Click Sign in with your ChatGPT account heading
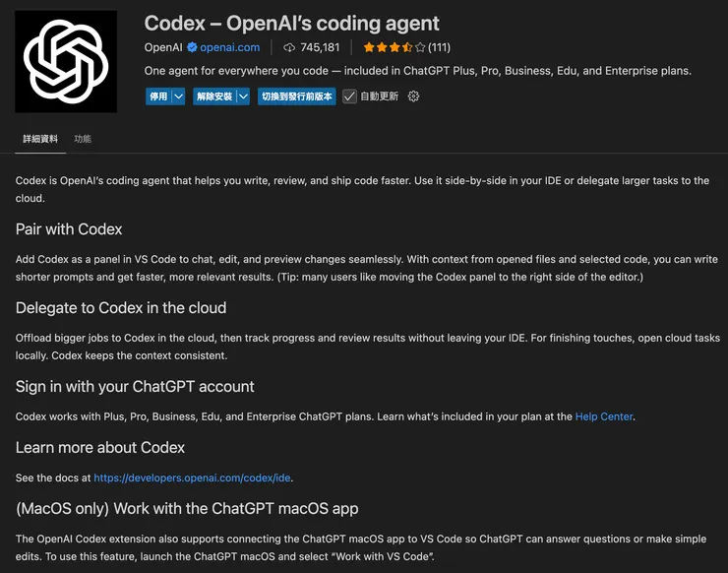This screenshot has height=573, width=728. coord(135,386)
